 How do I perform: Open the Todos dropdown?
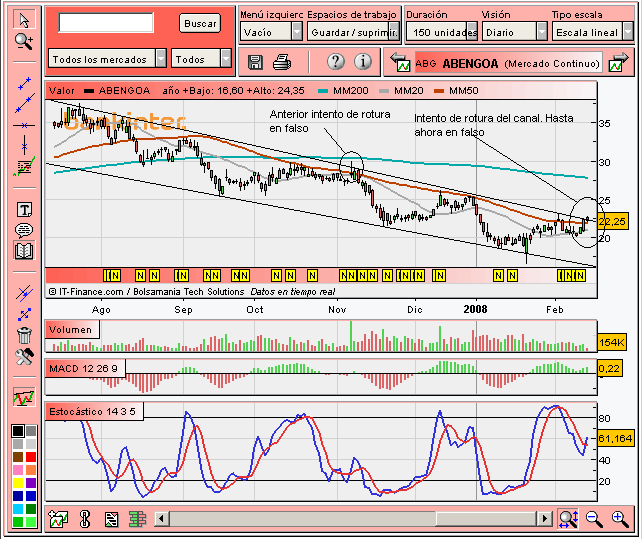coord(201,59)
